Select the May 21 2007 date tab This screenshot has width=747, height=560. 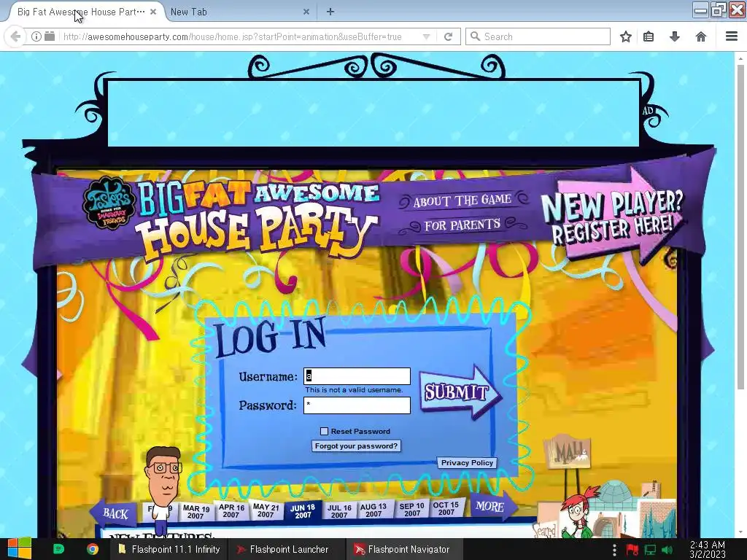(266, 510)
